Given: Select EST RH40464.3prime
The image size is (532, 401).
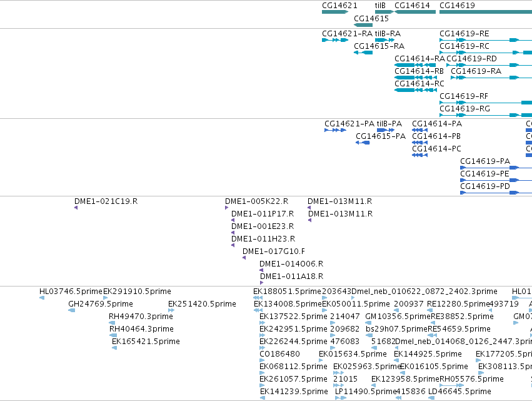Looking at the screenshot, I should coord(113,336).
